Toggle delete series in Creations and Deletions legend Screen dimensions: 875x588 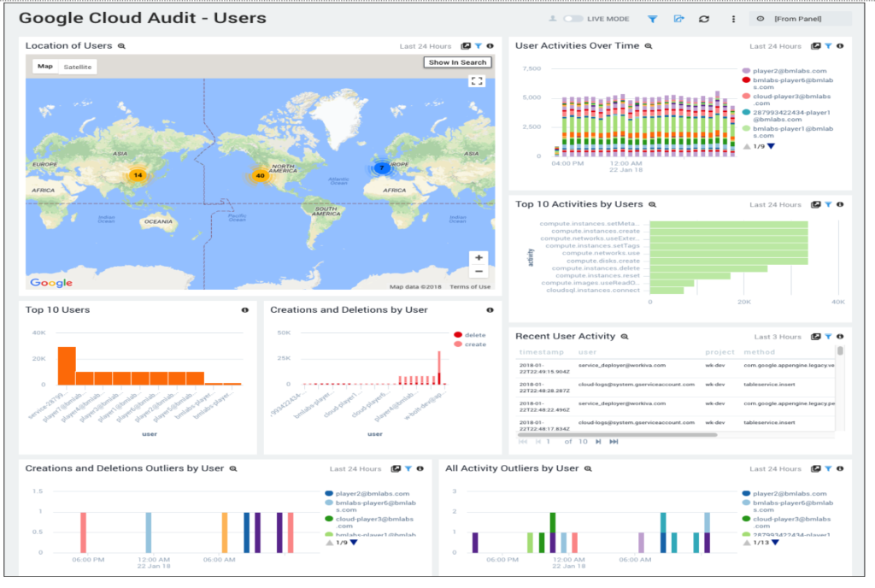tap(470, 335)
